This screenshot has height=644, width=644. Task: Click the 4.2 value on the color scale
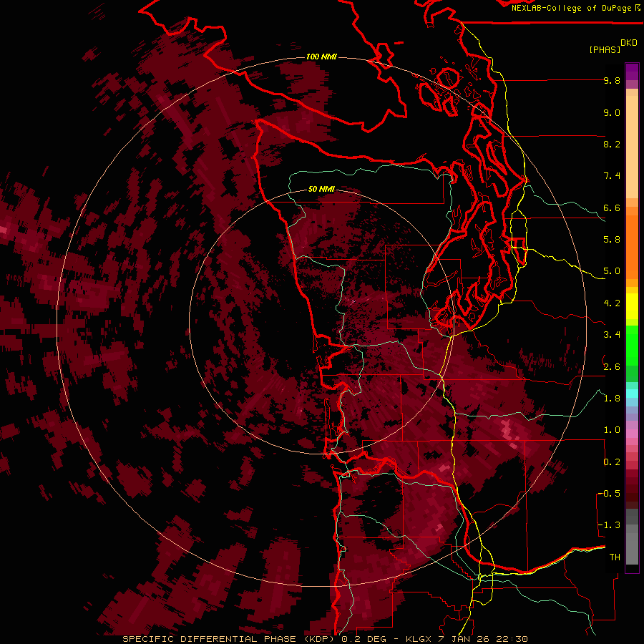click(612, 303)
